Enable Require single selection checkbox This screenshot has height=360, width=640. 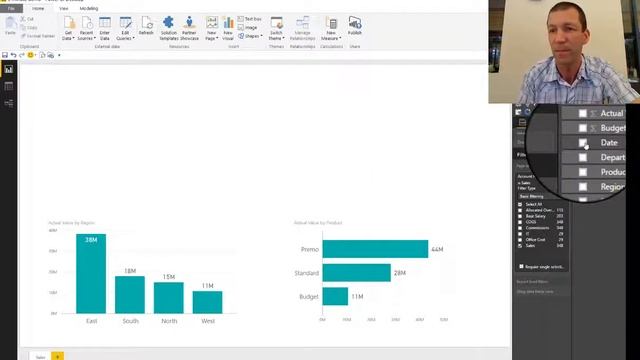[521, 267]
